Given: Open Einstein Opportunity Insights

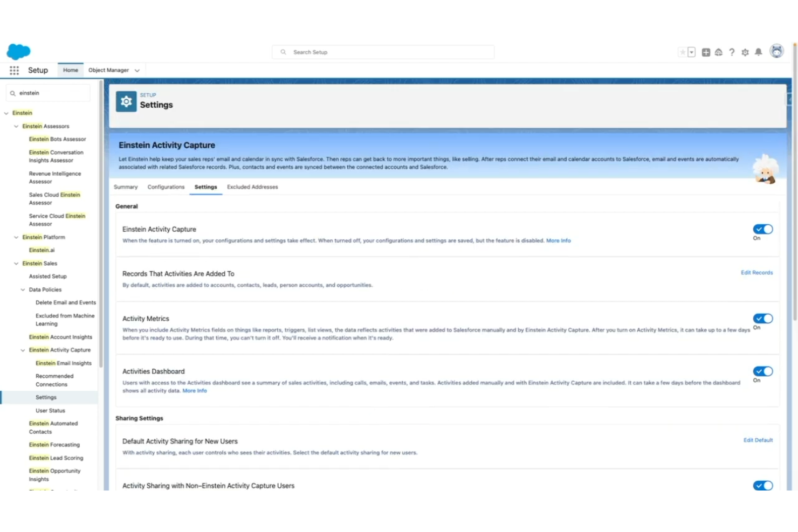Looking at the screenshot, I should (54, 475).
